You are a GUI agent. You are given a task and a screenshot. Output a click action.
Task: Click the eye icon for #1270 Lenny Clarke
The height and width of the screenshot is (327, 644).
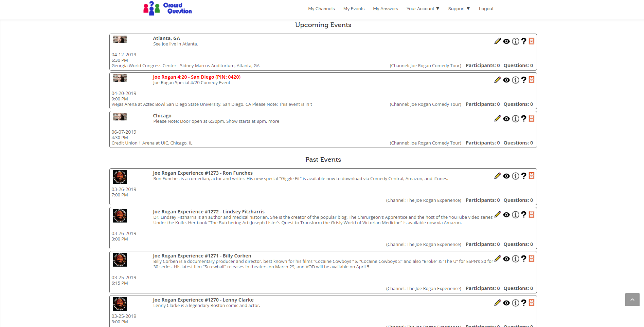pos(506,303)
